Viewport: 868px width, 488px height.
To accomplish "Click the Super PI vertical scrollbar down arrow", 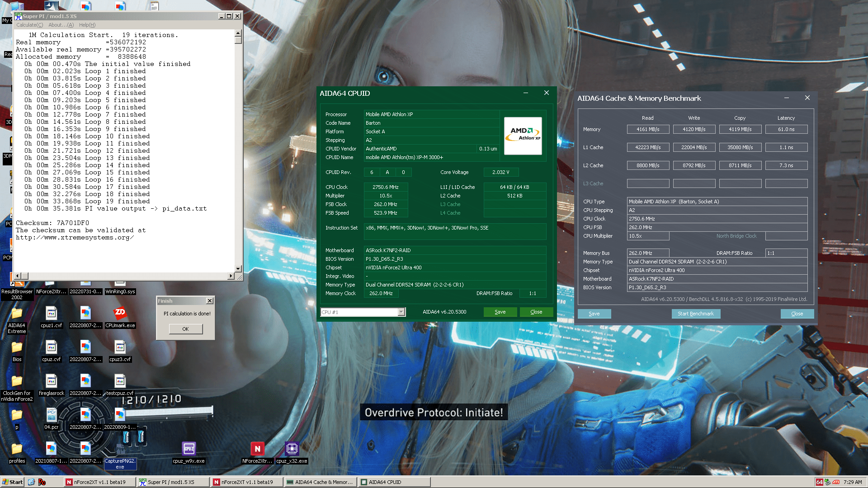I will 238,268.
